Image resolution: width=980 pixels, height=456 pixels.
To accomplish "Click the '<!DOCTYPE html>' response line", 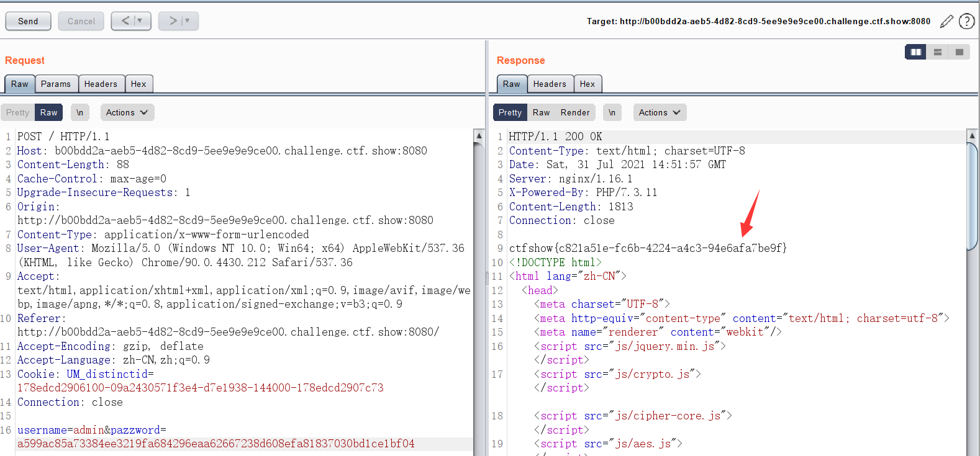I will [x=555, y=262].
